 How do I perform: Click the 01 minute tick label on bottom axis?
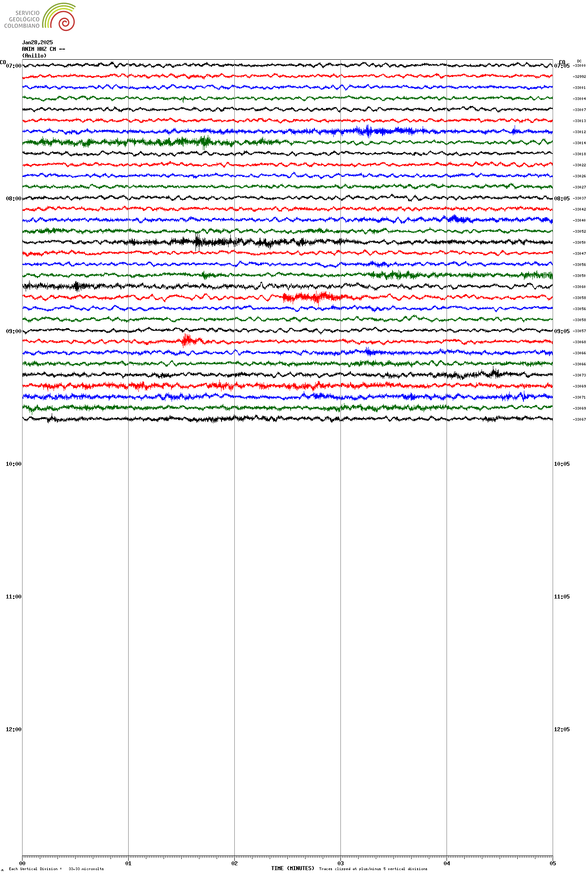pos(128,863)
